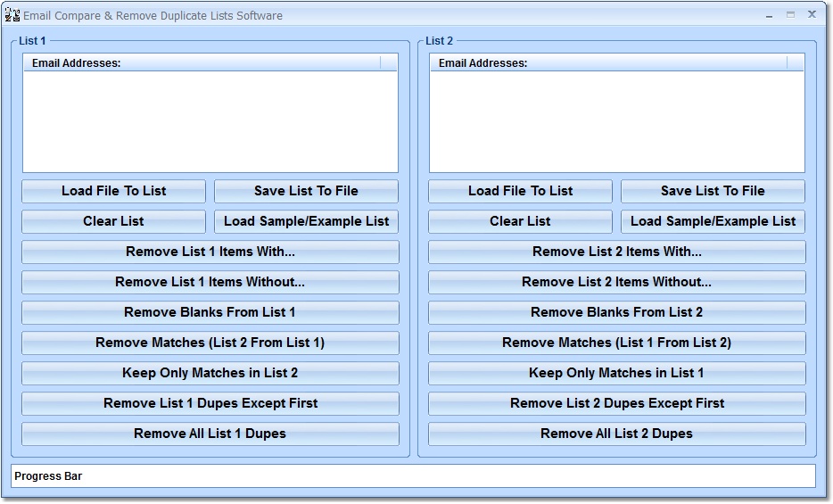
Task: Close the Email Compare window
Action: pyautogui.click(x=812, y=15)
